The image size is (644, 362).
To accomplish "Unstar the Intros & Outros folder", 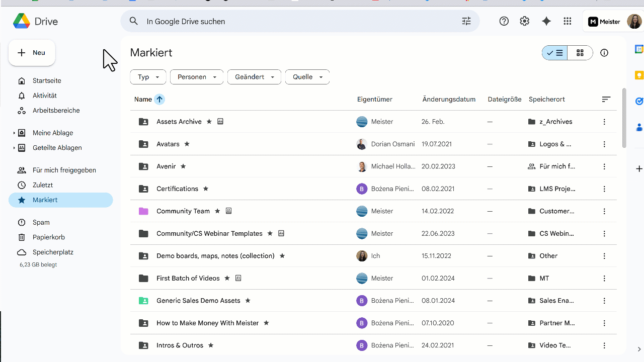I will 211,345.
